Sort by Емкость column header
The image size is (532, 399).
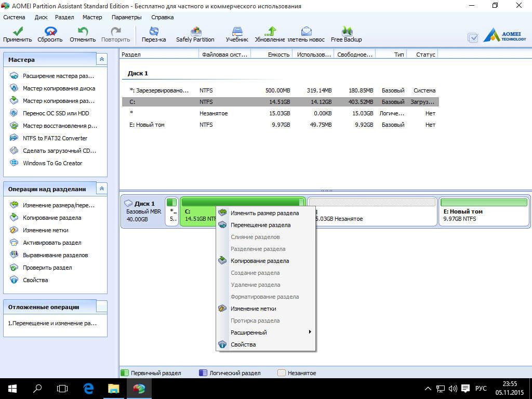[271, 54]
